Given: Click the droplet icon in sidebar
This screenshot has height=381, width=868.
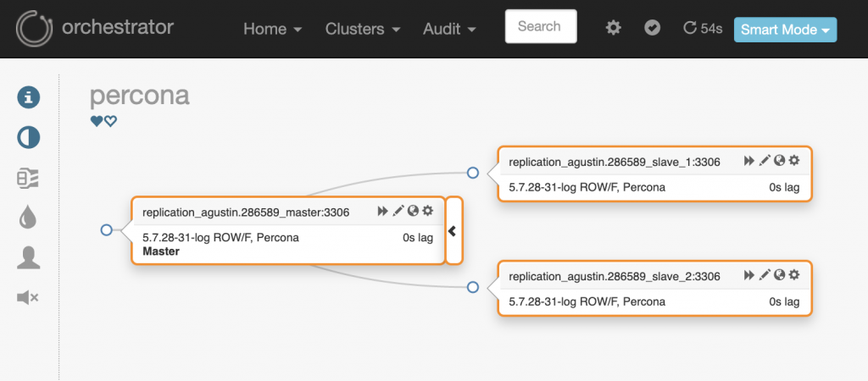Looking at the screenshot, I should 28,218.
